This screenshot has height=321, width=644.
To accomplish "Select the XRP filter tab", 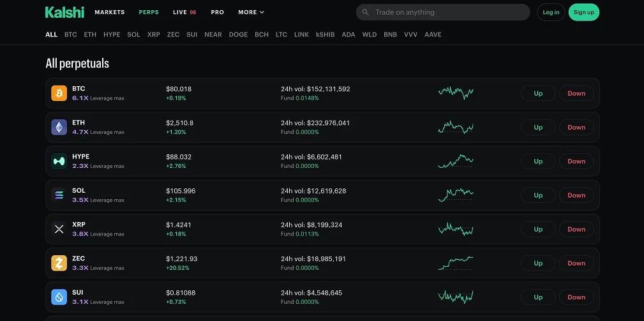I will (154, 34).
